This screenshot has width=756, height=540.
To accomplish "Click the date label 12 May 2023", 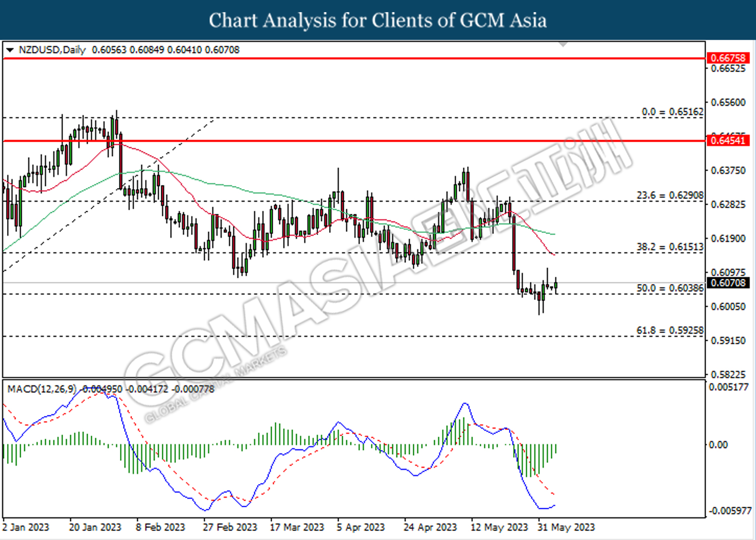I will (499, 527).
